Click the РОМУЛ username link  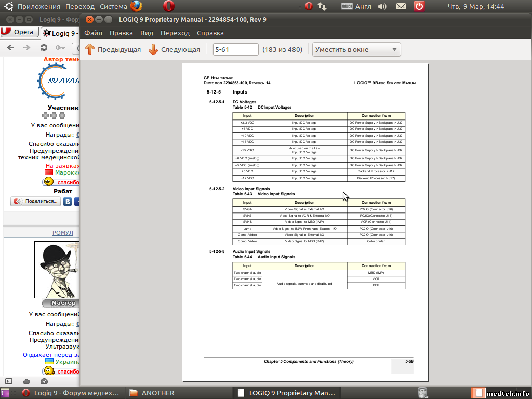coord(63,233)
